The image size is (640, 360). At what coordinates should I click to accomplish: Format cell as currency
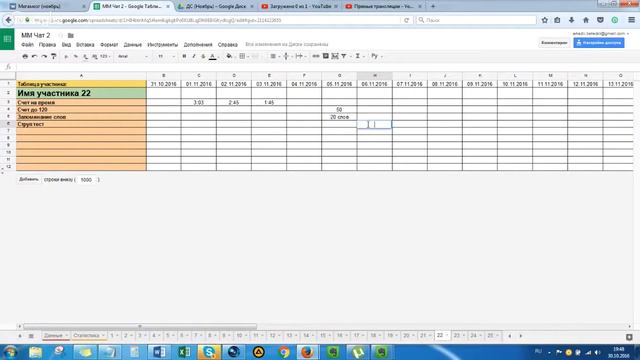pos(66,56)
